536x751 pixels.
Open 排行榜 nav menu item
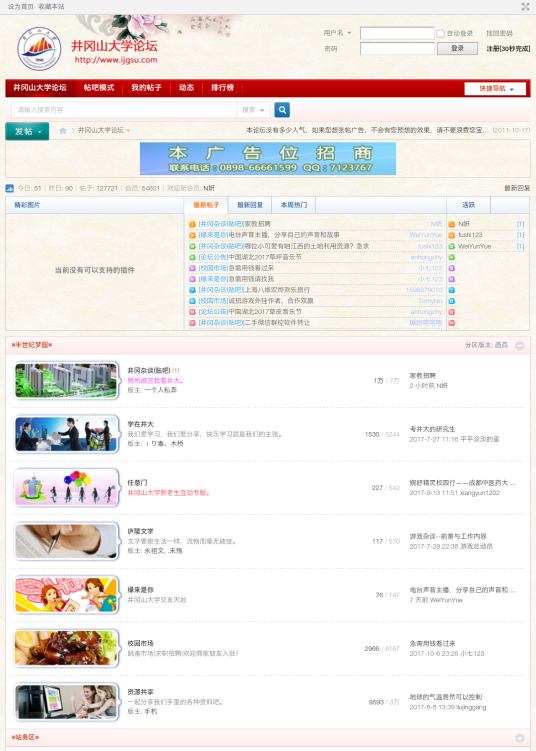(x=223, y=88)
